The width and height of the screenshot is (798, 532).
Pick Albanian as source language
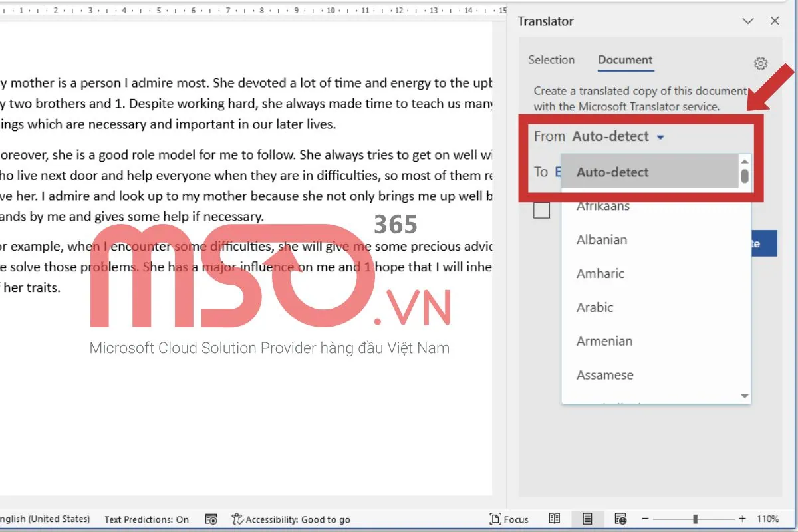point(602,239)
